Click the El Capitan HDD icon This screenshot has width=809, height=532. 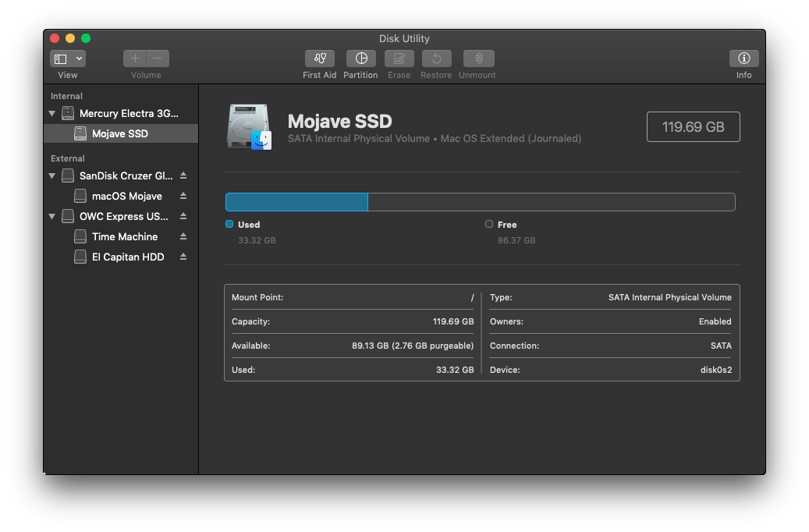coord(80,257)
